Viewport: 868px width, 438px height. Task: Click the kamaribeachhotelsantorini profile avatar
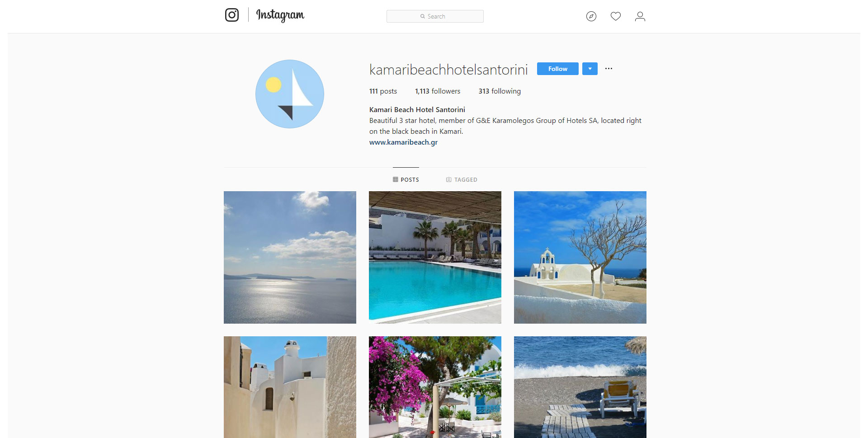(x=290, y=94)
